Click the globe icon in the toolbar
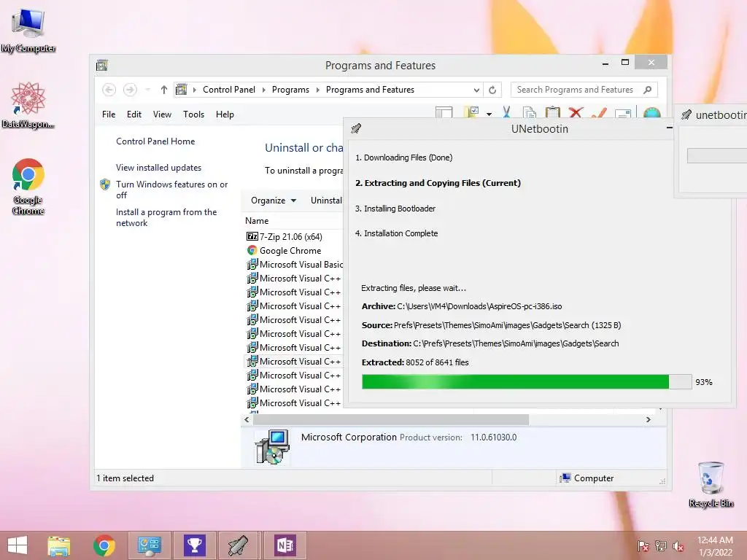 [651, 113]
